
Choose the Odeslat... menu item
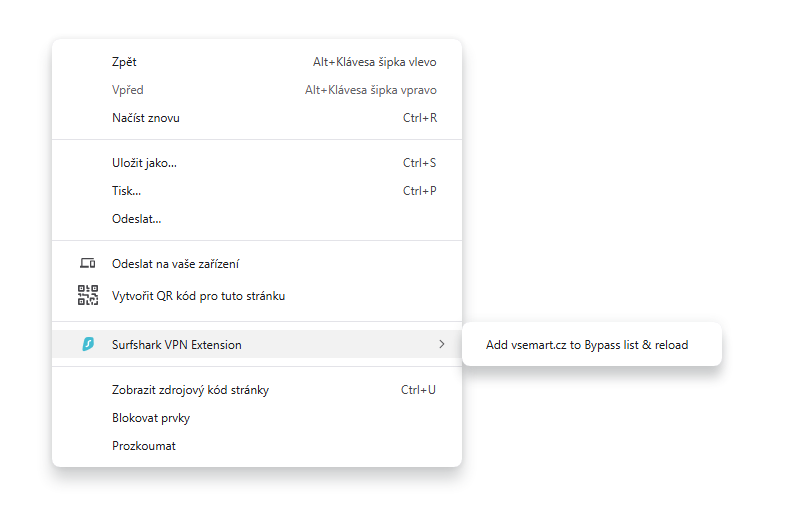tap(137, 219)
